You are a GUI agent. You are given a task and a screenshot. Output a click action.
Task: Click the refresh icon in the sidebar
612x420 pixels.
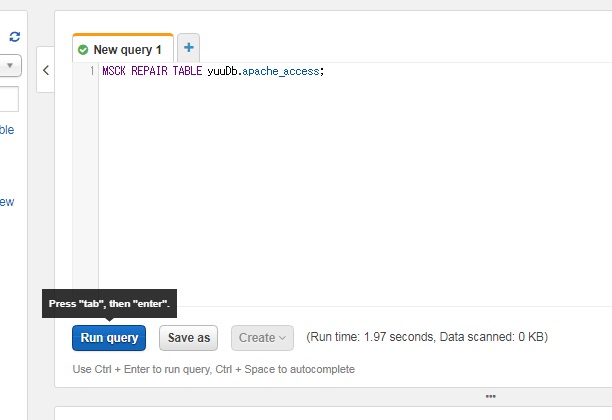(15, 37)
